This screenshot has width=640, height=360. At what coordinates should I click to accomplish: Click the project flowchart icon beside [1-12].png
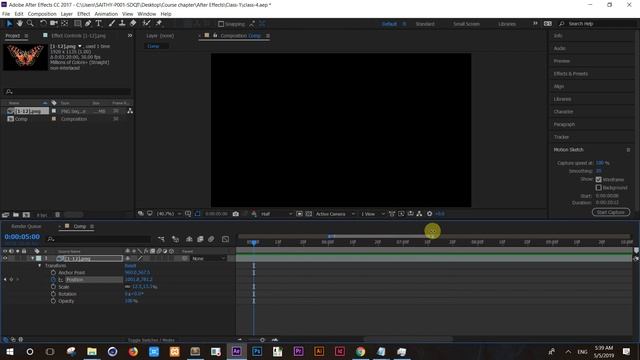pyautogui.click(x=130, y=111)
